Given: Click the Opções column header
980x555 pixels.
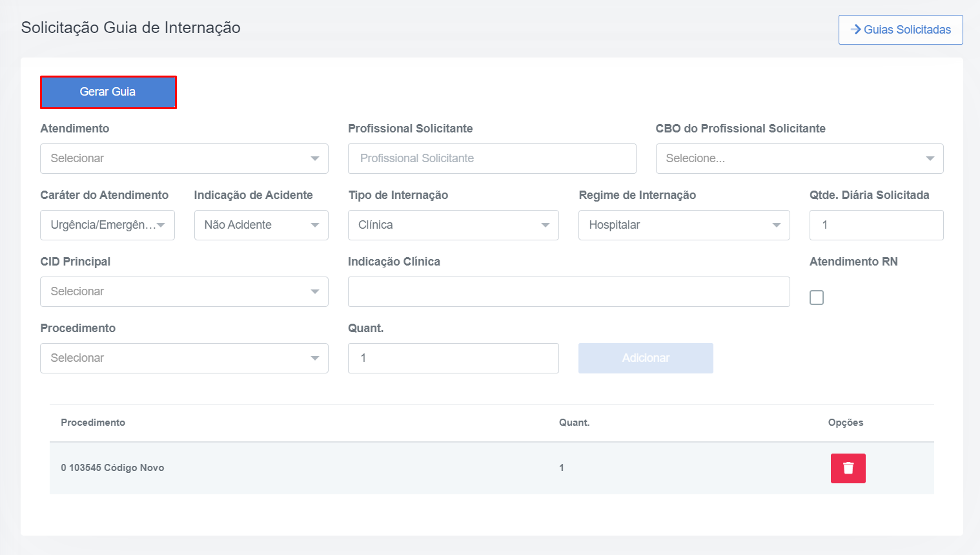Looking at the screenshot, I should 846,423.
